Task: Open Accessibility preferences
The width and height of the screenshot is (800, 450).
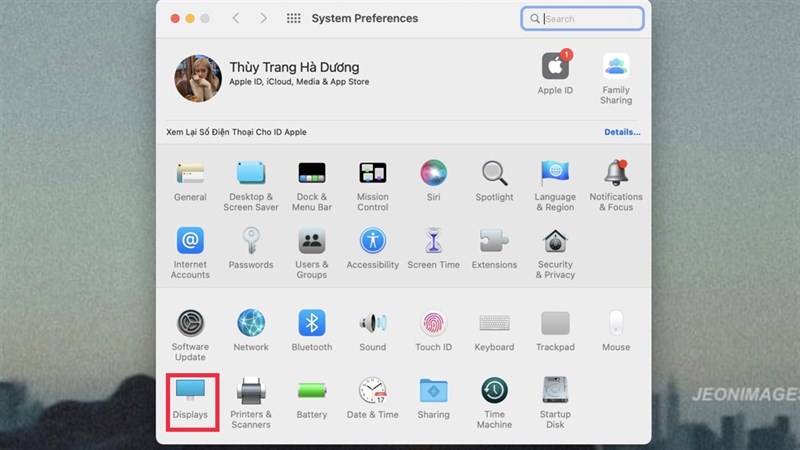Action: coord(372,249)
